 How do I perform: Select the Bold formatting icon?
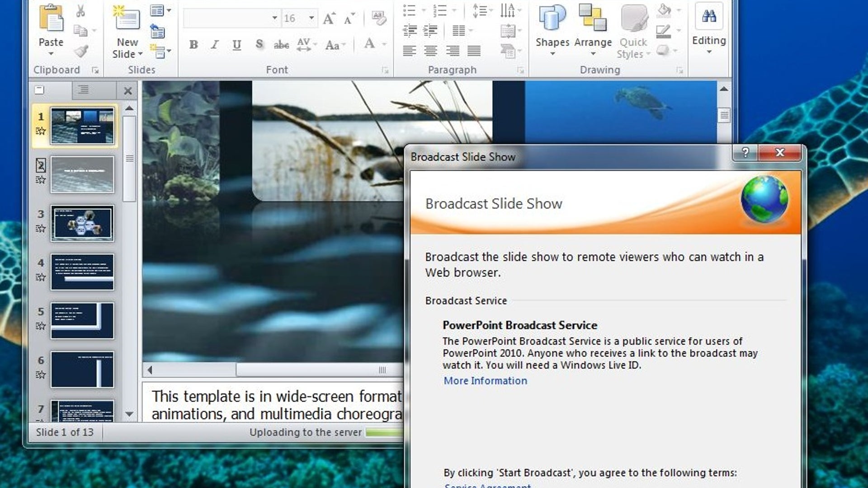point(193,45)
